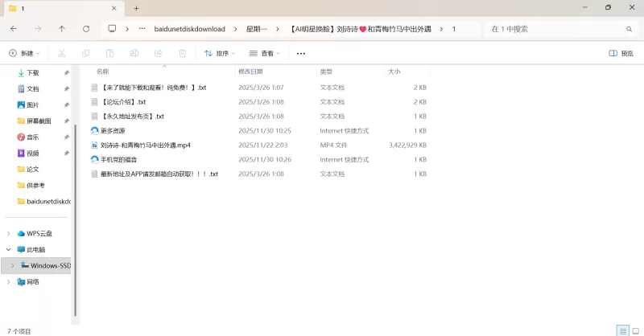Click the Cut icon in the toolbar

pos(61,53)
